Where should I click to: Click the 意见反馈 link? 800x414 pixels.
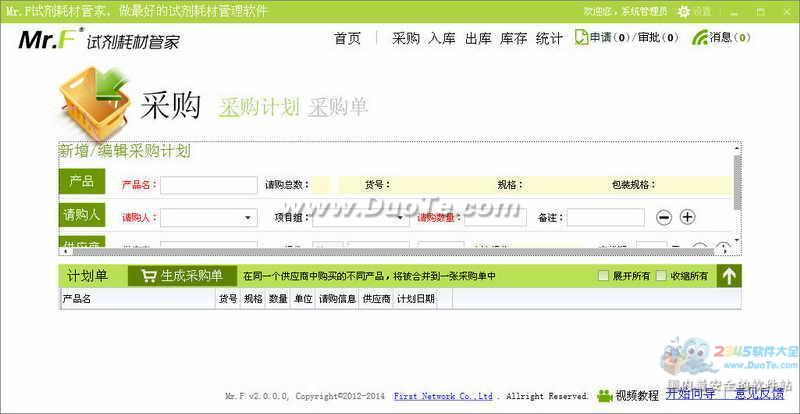coord(760,395)
